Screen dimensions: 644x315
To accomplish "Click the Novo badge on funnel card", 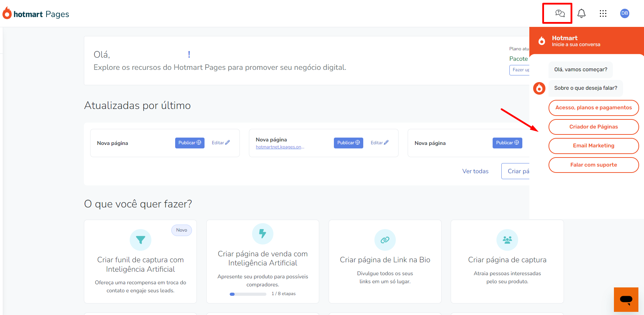I will click(x=181, y=230).
